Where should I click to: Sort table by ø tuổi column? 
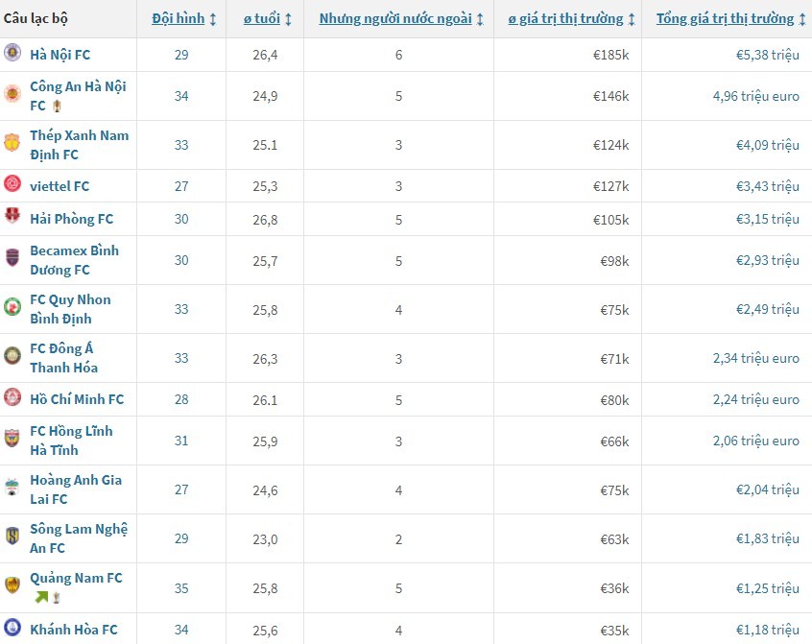coord(267,19)
